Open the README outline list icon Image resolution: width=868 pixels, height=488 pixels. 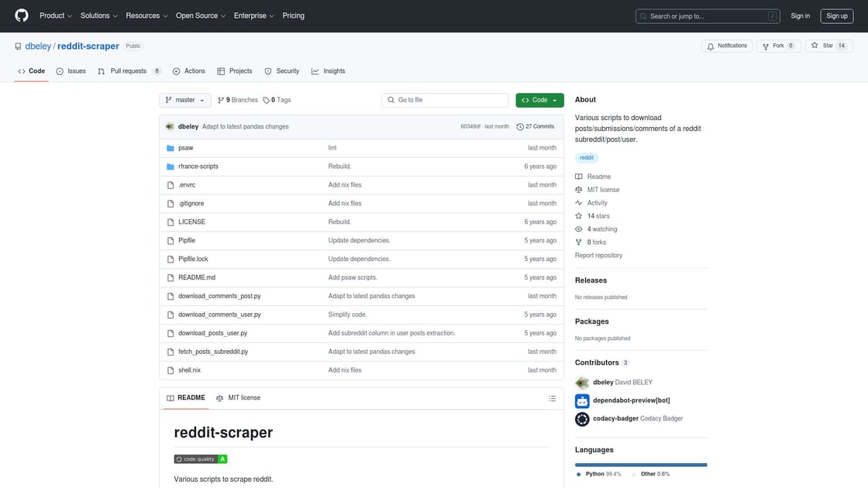[x=552, y=398]
